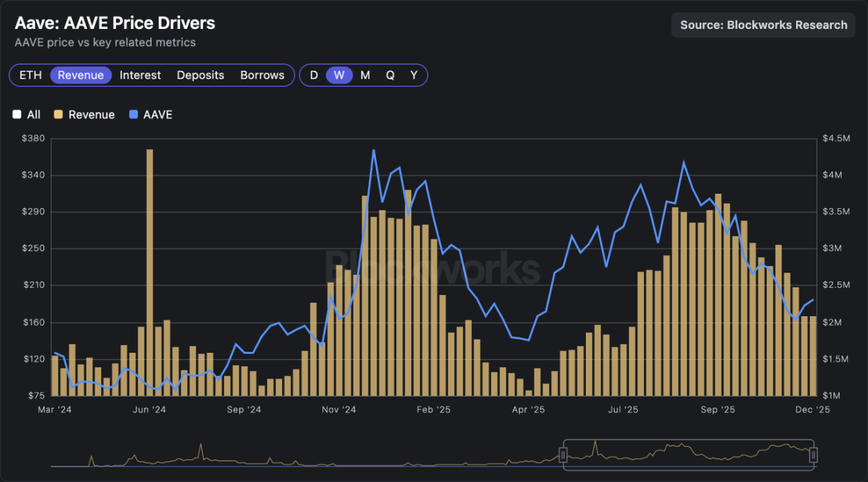The height and width of the screenshot is (482, 868).
Task: Set the interval to yearly (Y)
Action: [x=414, y=75]
